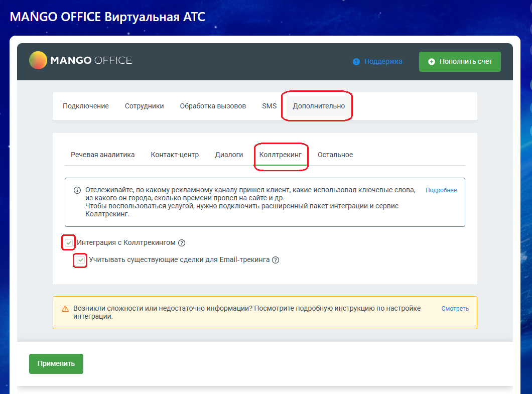Click the plus icon on Пополнить счет
The width and height of the screenshot is (532, 394).
(x=432, y=62)
